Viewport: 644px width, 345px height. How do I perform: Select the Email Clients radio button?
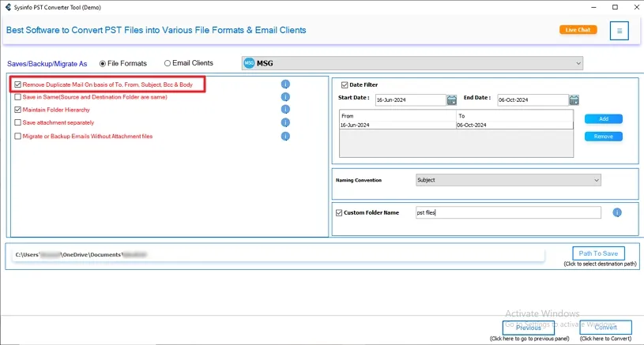tap(168, 63)
